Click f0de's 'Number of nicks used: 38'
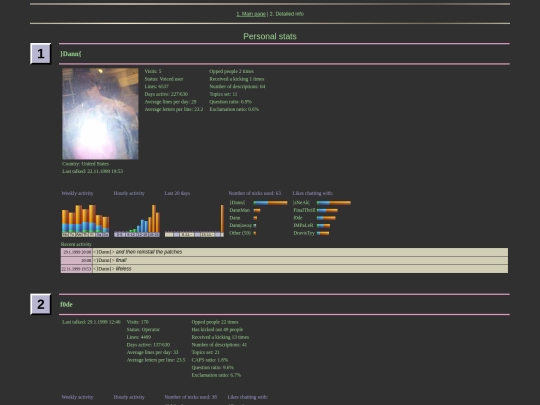The width and height of the screenshot is (540, 405). pyautogui.click(x=190, y=397)
